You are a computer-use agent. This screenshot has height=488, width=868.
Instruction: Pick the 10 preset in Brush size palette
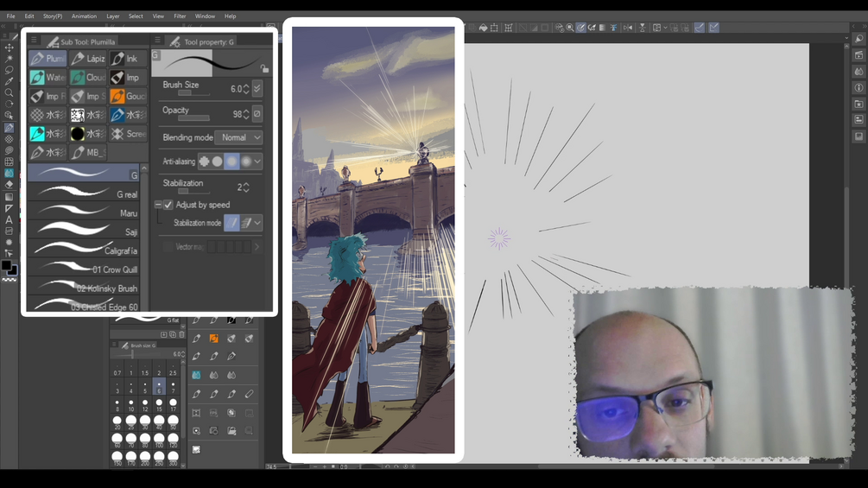click(x=130, y=404)
